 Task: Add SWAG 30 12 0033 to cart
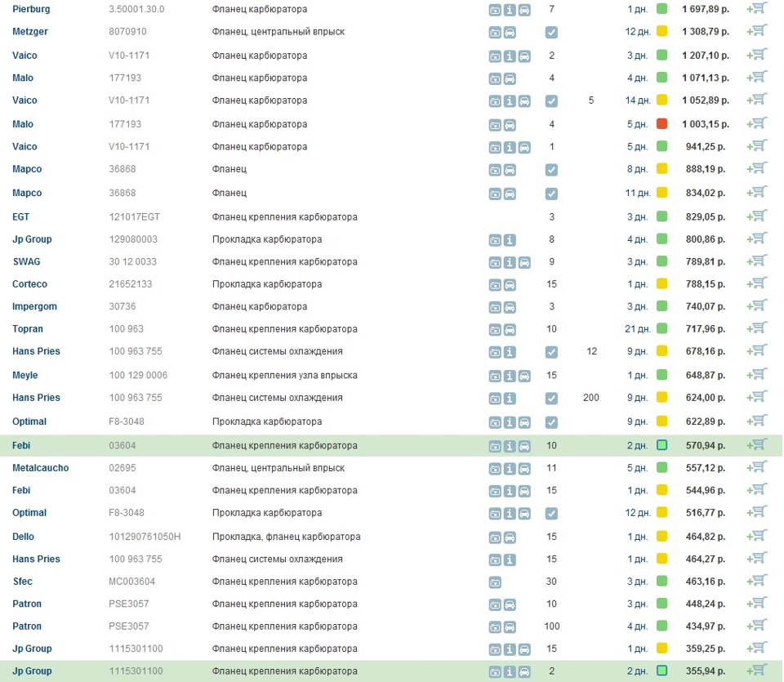tap(757, 261)
